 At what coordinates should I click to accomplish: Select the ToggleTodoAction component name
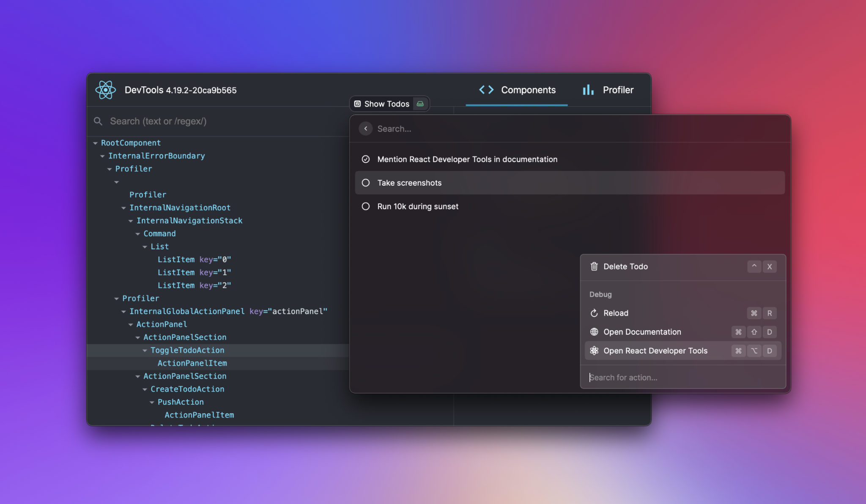(187, 351)
